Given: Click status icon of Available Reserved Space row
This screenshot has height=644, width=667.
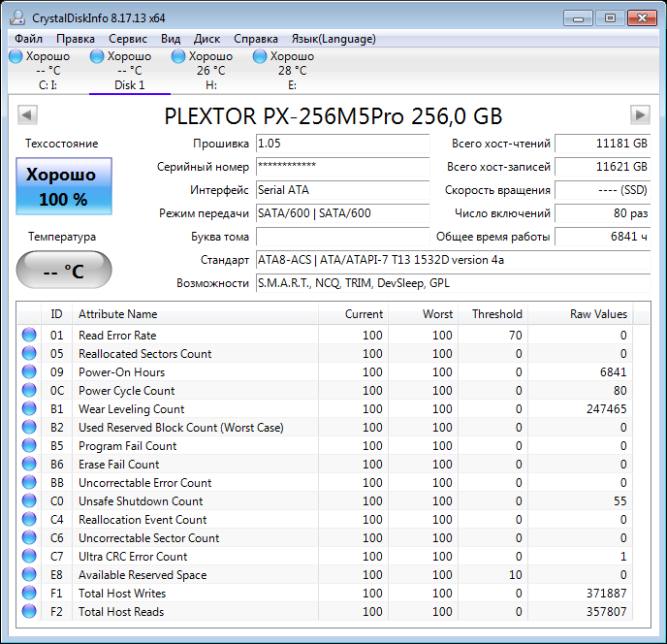Looking at the screenshot, I should click(x=29, y=574).
